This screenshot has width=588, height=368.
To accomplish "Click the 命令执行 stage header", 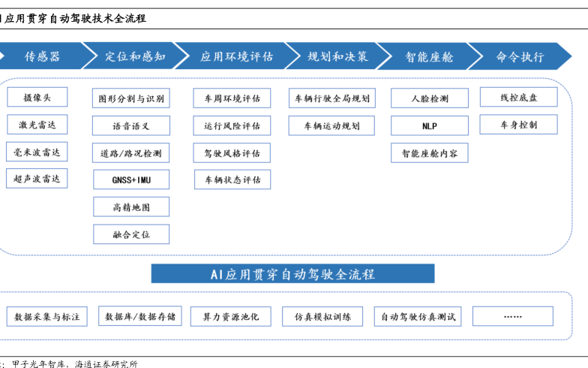I will pos(520,56).
